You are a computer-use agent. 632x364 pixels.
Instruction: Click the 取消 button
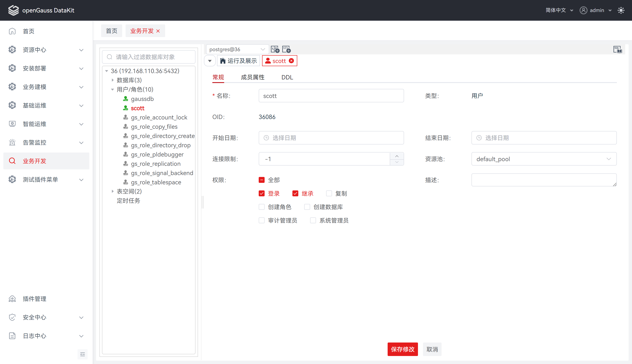click(x=432, y=349)
